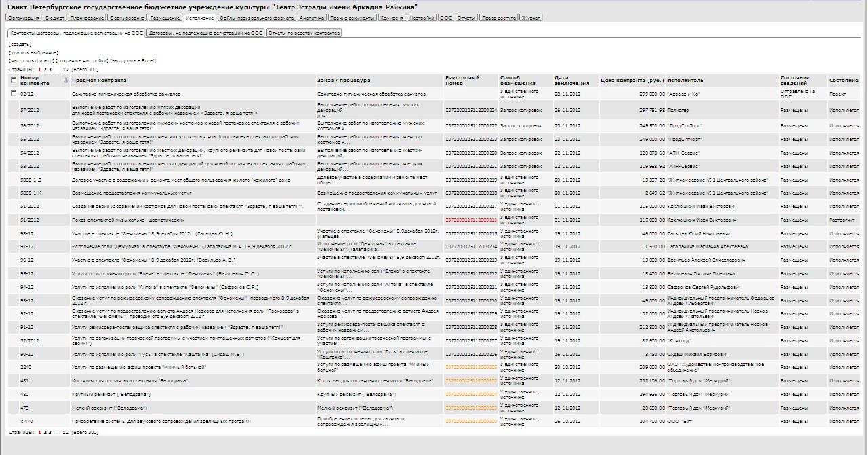Click the [сохранить настройки] link
This screenshot has width=868, height=455.
click(83, 61)
